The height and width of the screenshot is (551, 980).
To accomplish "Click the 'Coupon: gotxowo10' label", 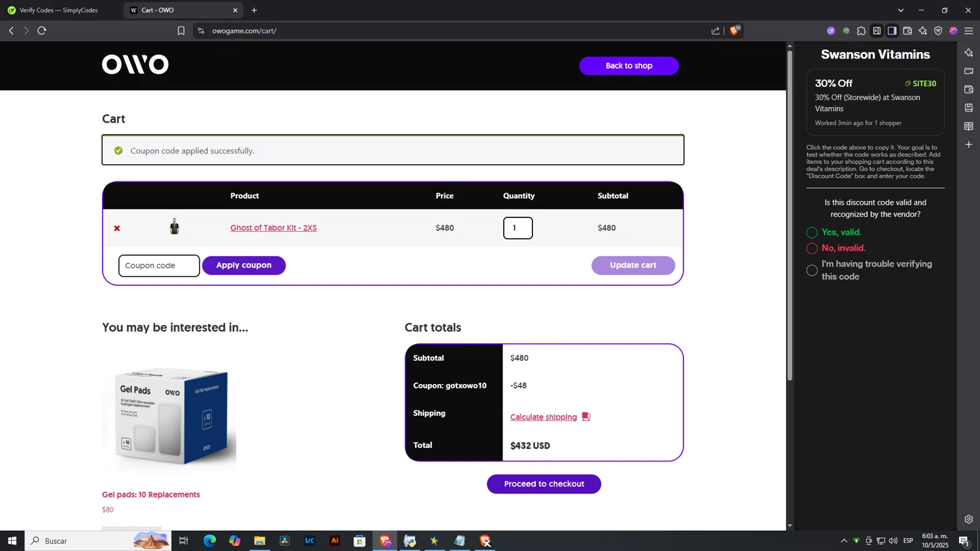I will click(x=449, y=386).
